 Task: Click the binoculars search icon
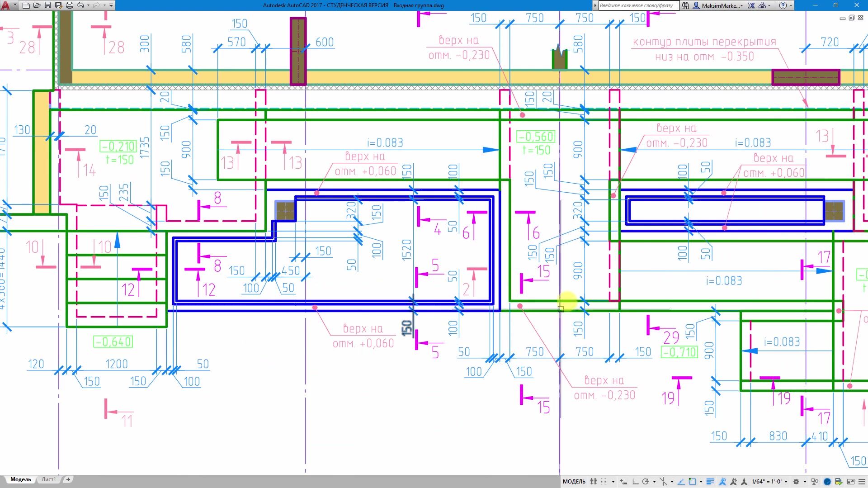pos(685,5)
